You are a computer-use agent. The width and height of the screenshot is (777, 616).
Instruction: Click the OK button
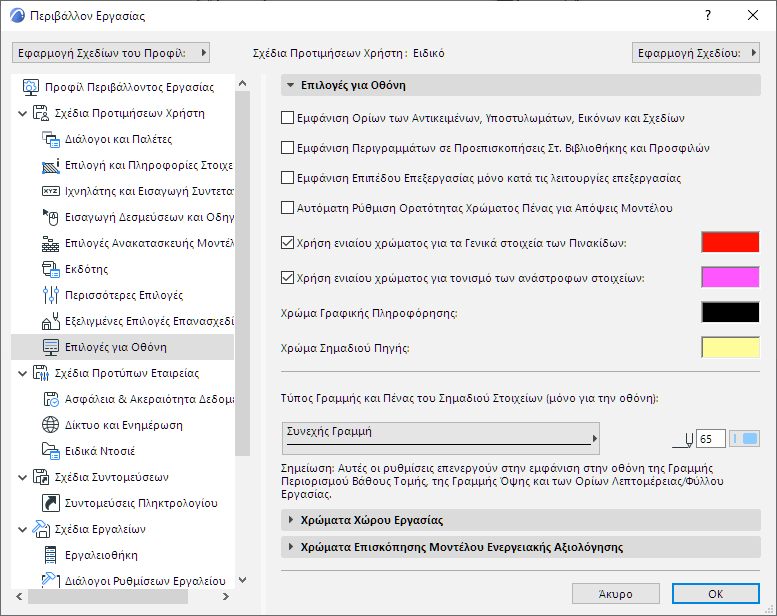point(716,594)
